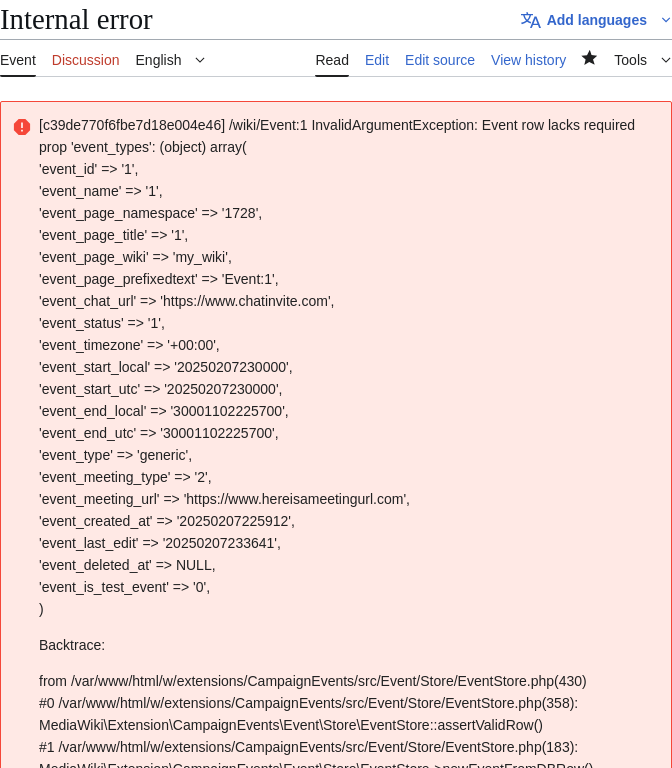Image resolution: width=672 pixels, height=768 pixels.
Task: Expand the chevron beside Tools
Action: click(x=665, y=60)
